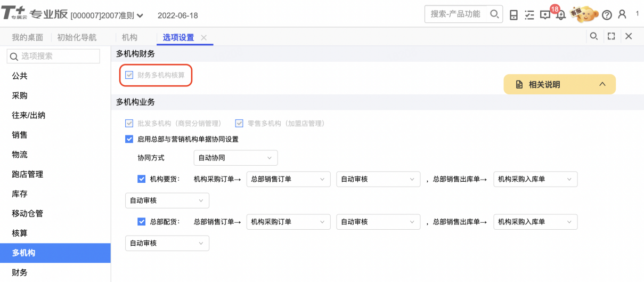Click the fullscreen expand icon
Viewport: 644px width, 282px height.
pos(611,36)
